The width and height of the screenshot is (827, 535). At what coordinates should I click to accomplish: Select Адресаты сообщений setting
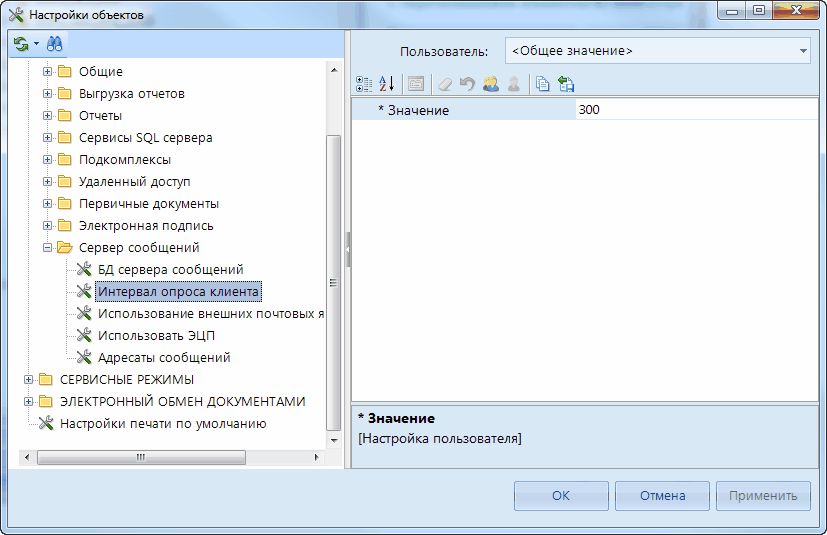pyautogui.click(x=164, y=358)
